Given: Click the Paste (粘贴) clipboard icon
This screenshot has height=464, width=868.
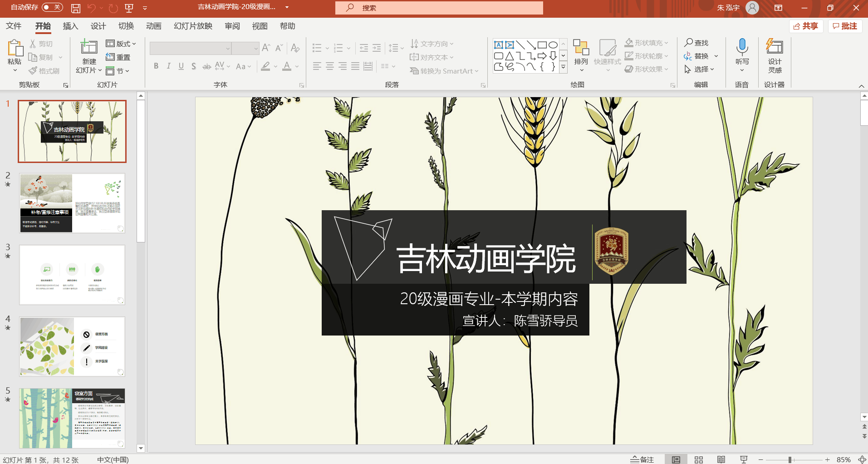Looking at the screenshot, I should pos(15,48).
